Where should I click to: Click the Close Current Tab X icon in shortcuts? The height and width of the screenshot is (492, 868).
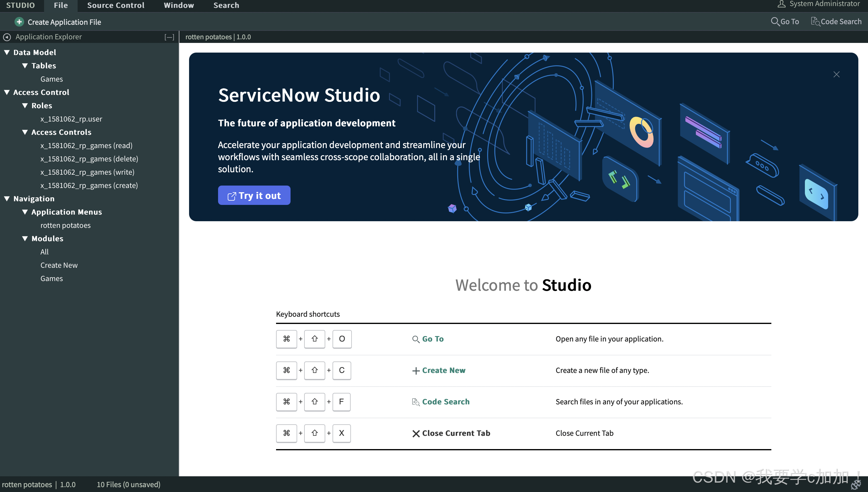point(416,434)
